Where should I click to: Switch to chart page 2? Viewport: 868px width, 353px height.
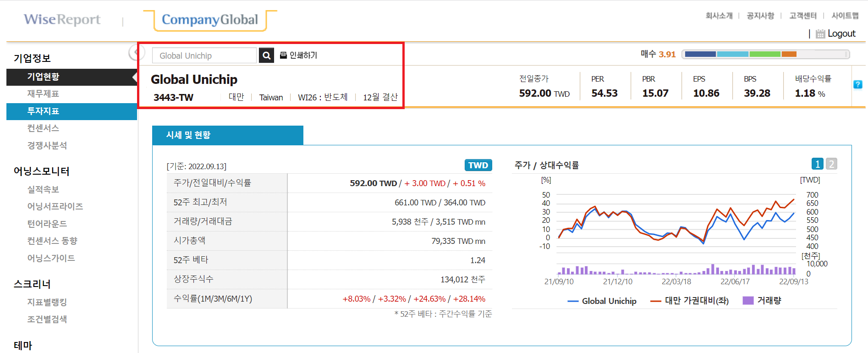point(831,164)
